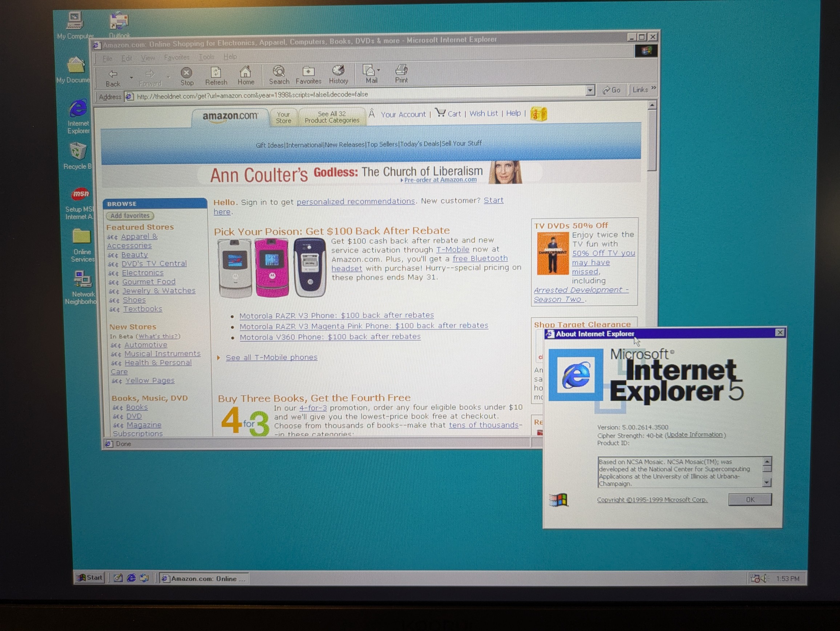
Task: Launch Internet Explorer from quick launch
Action: (131, 578)
